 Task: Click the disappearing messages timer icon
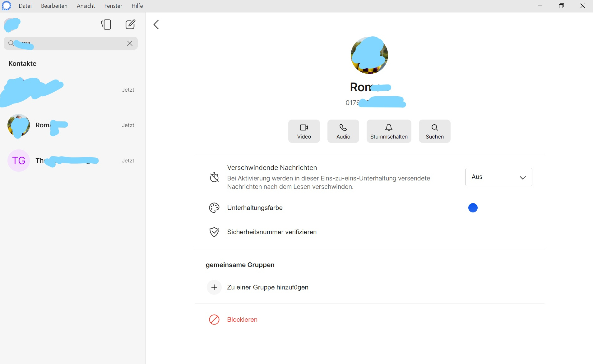[214, 177]
